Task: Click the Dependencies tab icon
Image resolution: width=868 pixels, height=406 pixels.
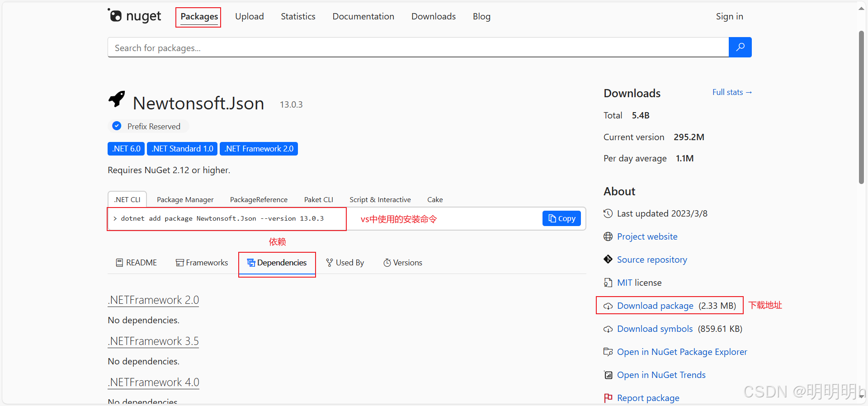Action: 251,263
